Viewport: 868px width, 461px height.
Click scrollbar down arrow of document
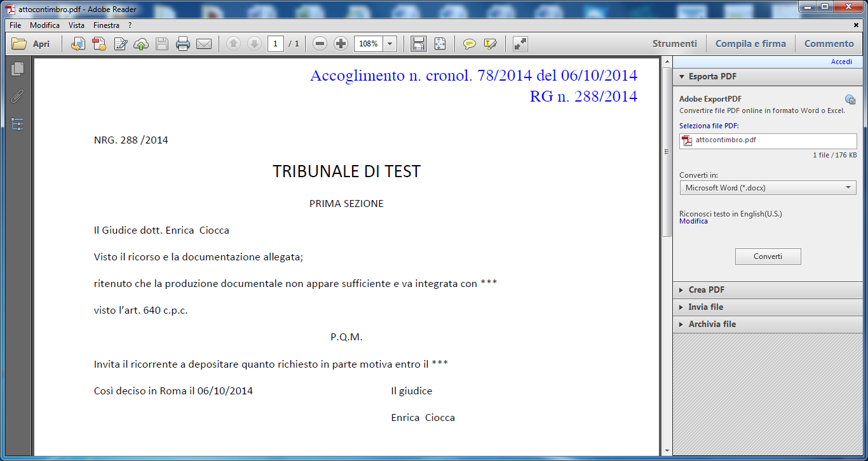pyautogui.click(x=667, y=450)
